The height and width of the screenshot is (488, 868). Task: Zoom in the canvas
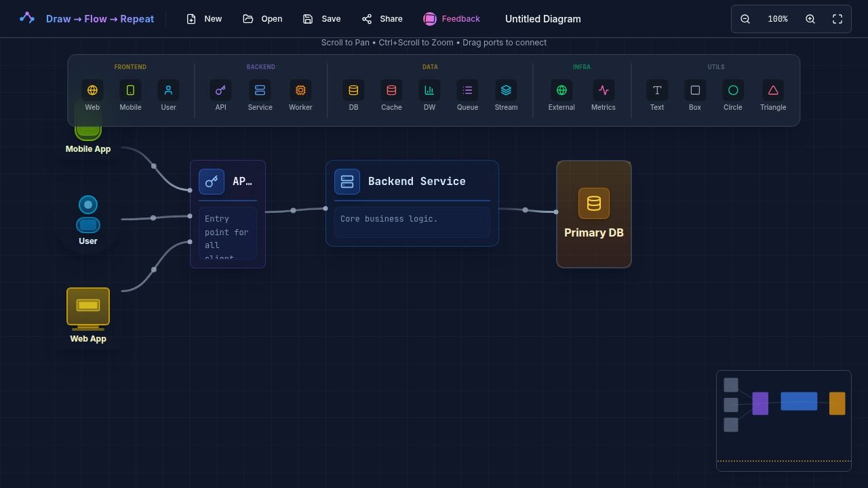click(810, 19)
